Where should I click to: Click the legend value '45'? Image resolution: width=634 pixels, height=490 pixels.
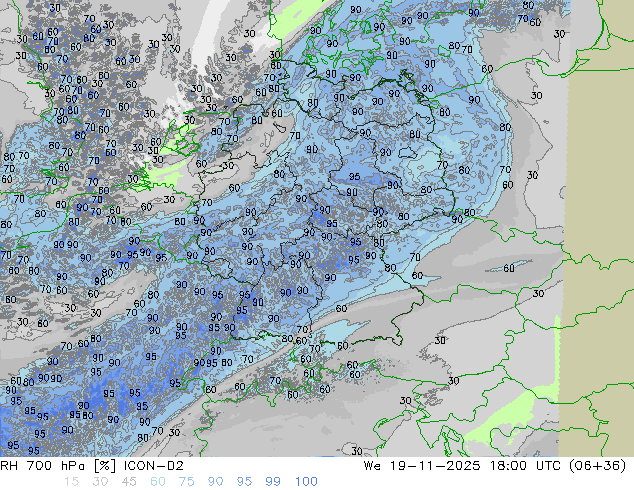(129, 482)
